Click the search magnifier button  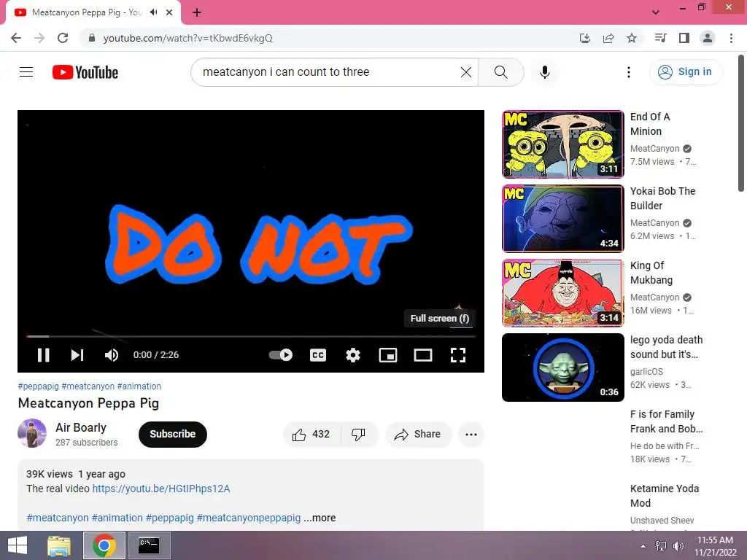click(x=500, y=72)
